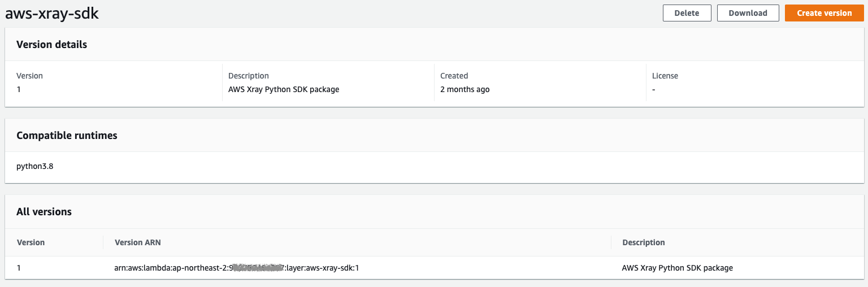Click the Description value in Version details
Viewport: 868px width, 287px height.
tap(284, 89)
